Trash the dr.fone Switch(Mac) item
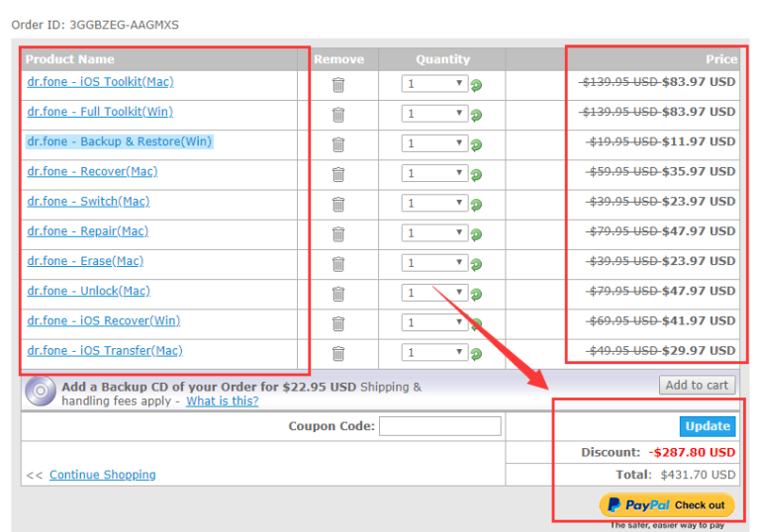Screen dimensions: 760x532 (338, 205)
